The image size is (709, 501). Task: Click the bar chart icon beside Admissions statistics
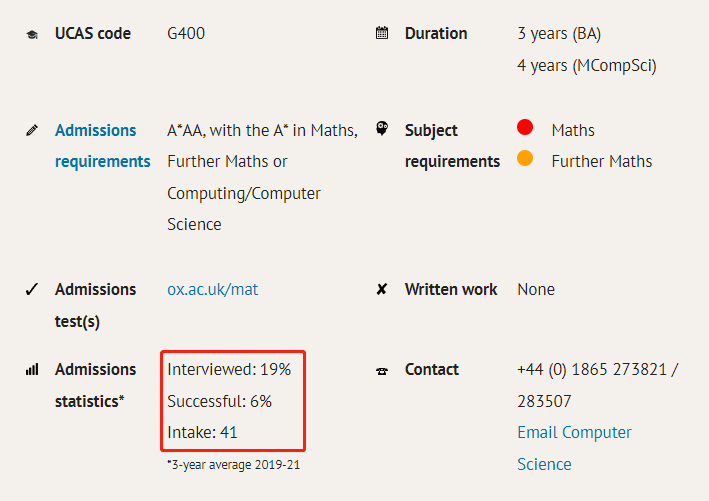click(32, 370)
